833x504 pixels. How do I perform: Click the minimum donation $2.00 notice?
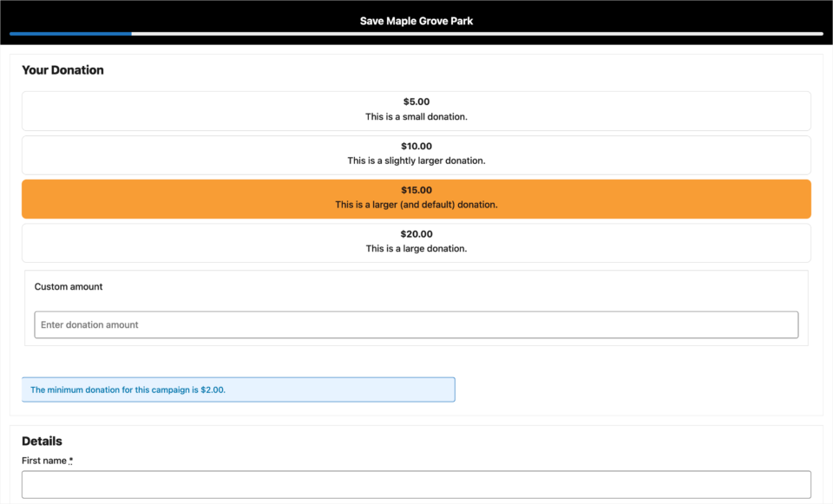coord(238,389)
